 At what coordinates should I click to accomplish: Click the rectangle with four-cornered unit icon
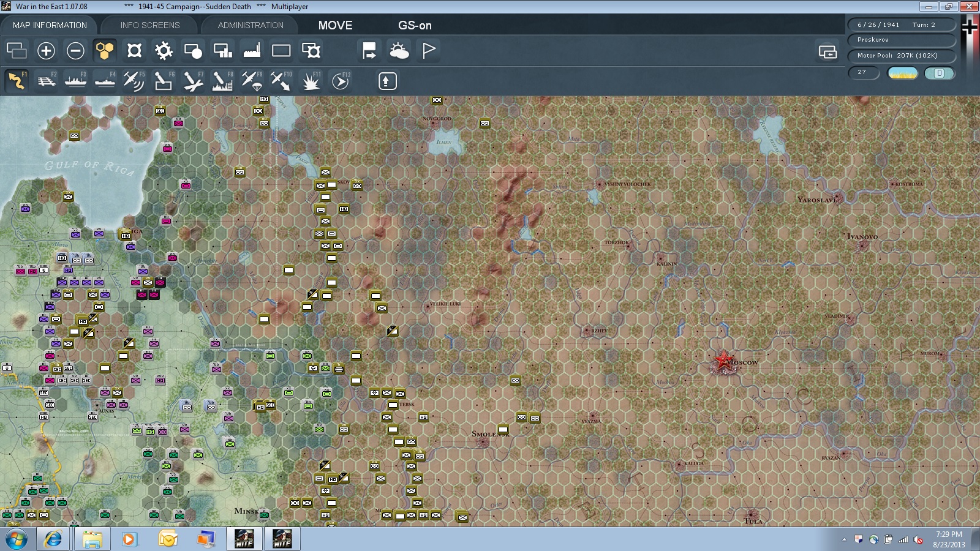(x=311, y=50)
